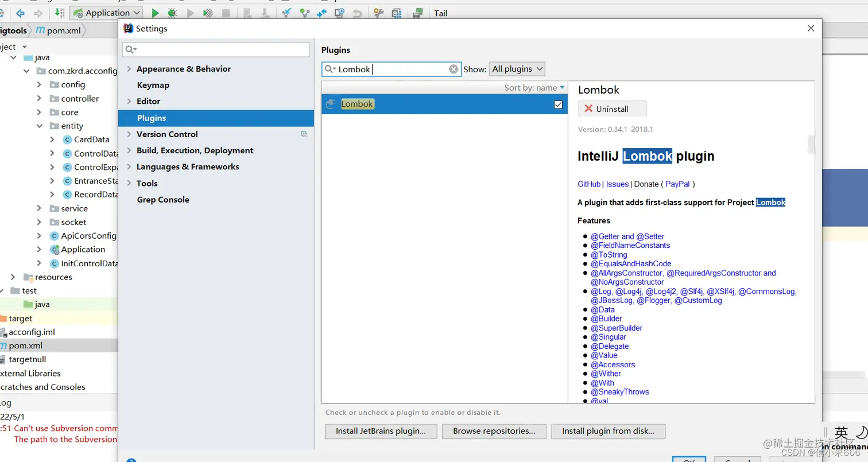Click the Tail toolbar item
This screenshot has width=868, height=462.
(x=441, y=13)
